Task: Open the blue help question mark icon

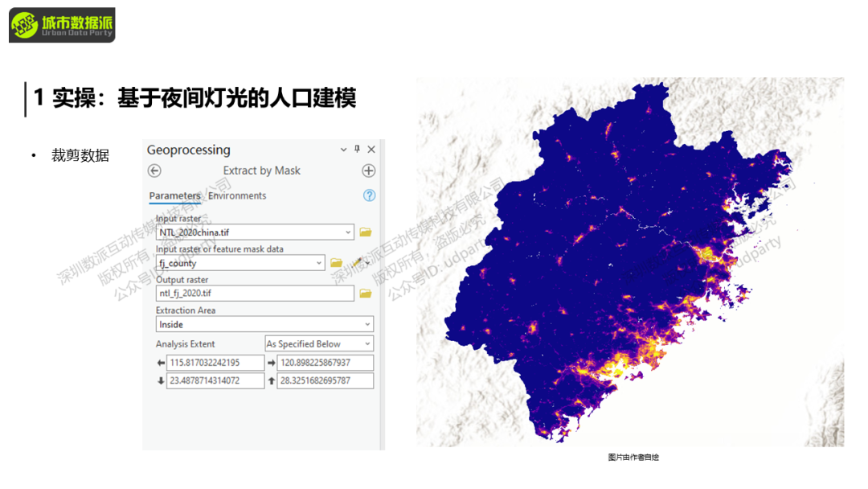Action: tap(369, 195)
